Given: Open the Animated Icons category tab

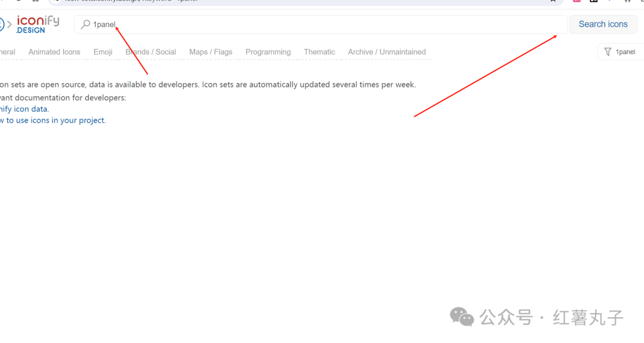Looking at the screenshot, I should 54,52.
